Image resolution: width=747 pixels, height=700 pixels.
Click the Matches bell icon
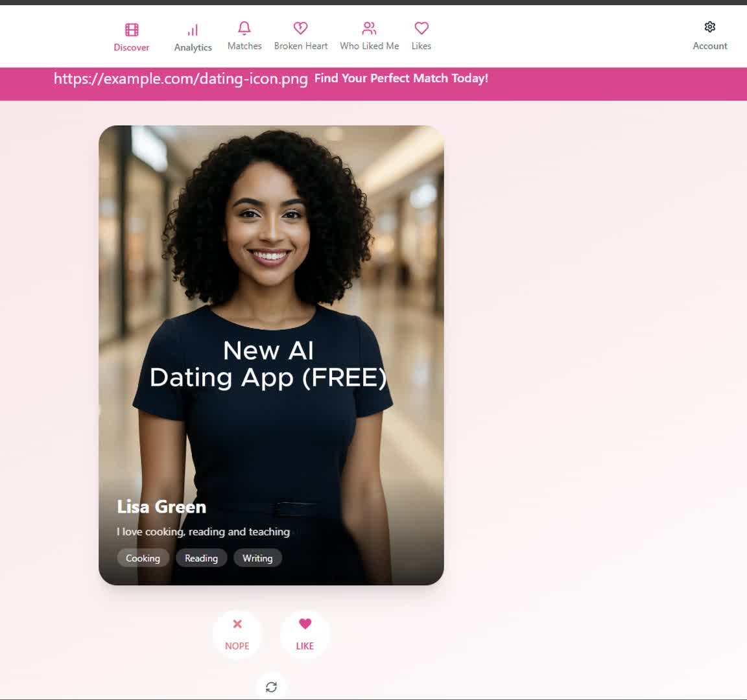[x=244, y=28]
